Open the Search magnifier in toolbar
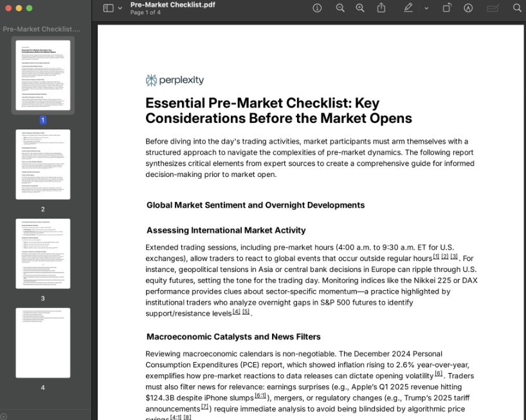526x420 pixels. point(517,8)
